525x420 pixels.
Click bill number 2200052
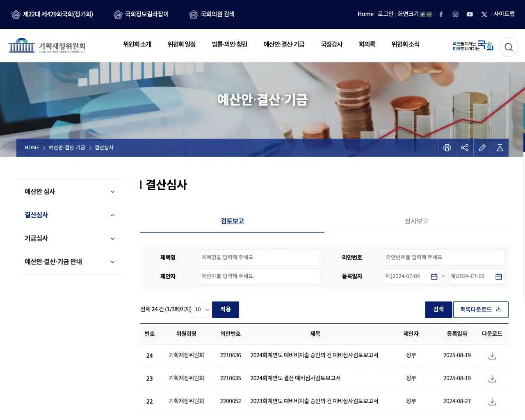[231, 401]
